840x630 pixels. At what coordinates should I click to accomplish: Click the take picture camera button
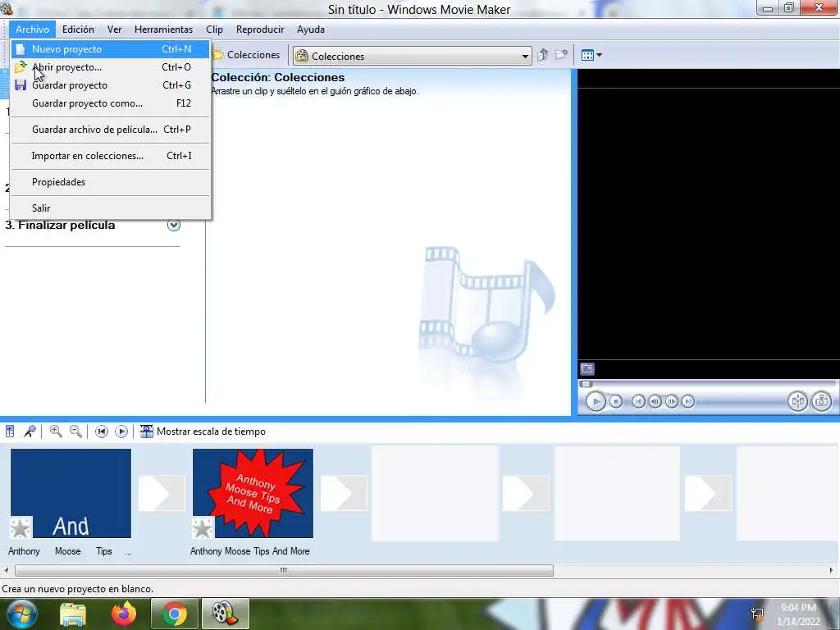click(821, 401)
